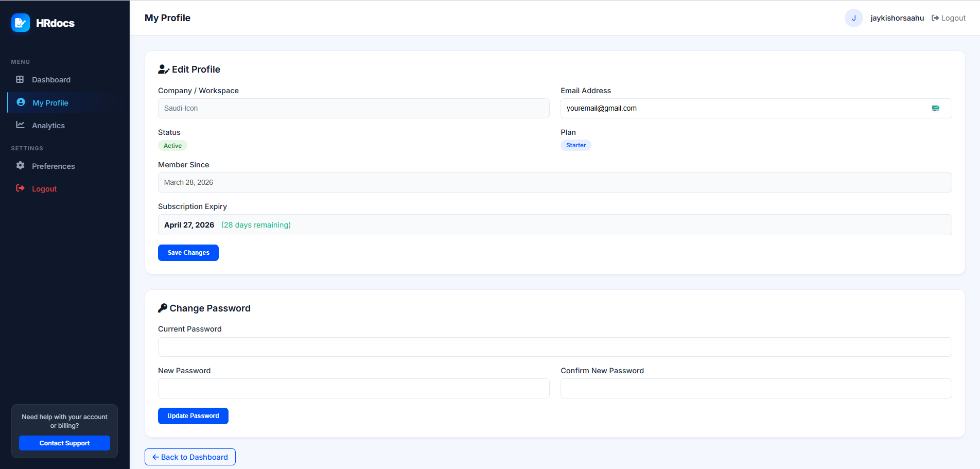Click the HRdocs brand name
Screen dimensions: 980x469
point(55,23)
